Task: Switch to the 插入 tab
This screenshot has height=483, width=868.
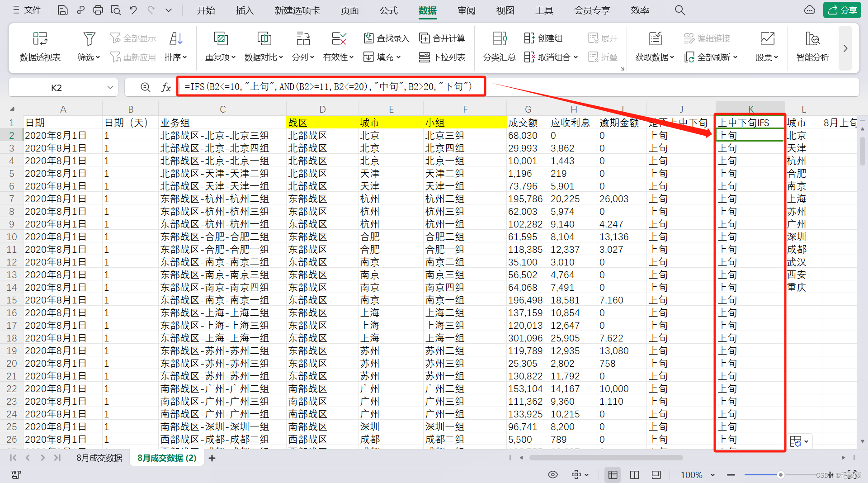Action: [245, 10]
